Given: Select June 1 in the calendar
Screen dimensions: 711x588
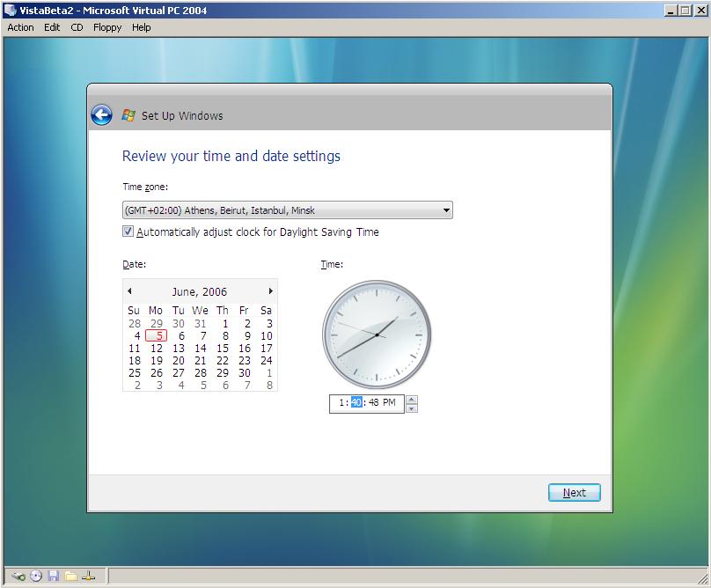Looking at the screenshot, I should [225, 324].
